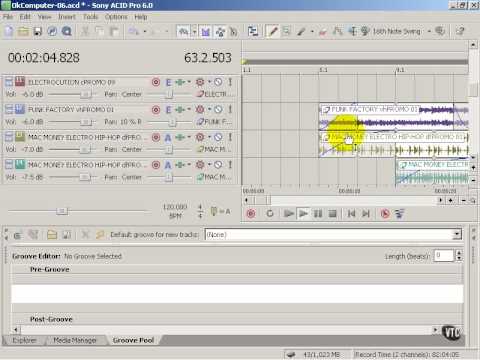
Task: Click the Length (beats) input field
Action: click(x=443, y=255)
